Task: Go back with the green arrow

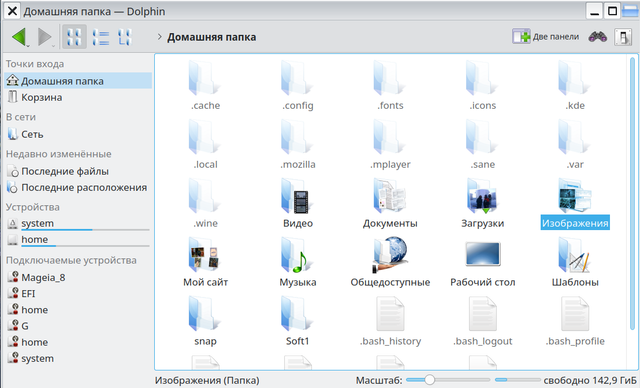Action: pos(19,37)
